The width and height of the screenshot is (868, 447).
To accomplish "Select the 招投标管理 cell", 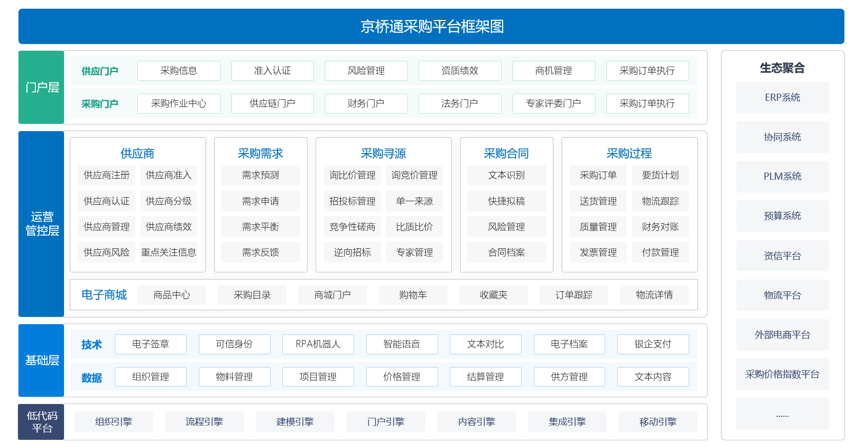I will coord(353,201).
